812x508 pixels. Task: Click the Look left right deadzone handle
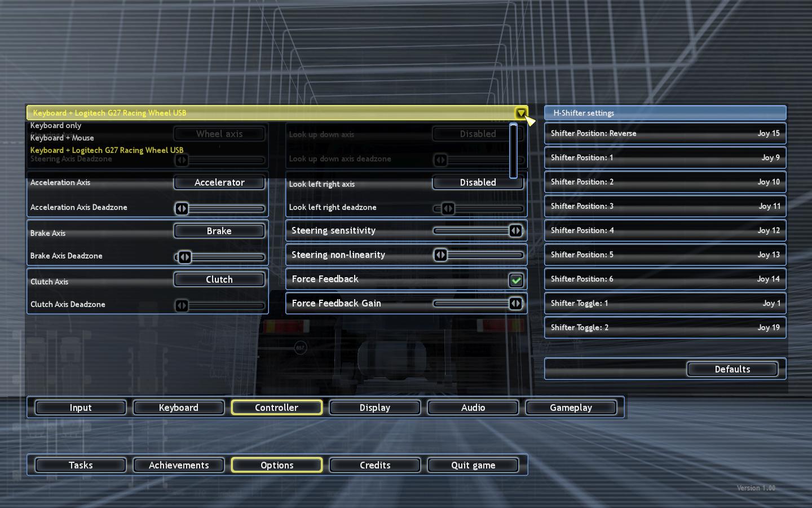point(448,208)
